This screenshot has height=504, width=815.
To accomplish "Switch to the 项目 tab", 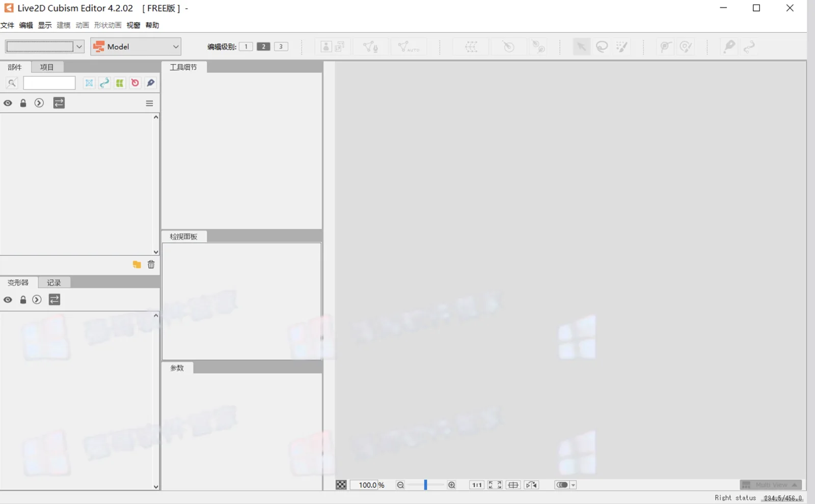I will pos(47,67).
